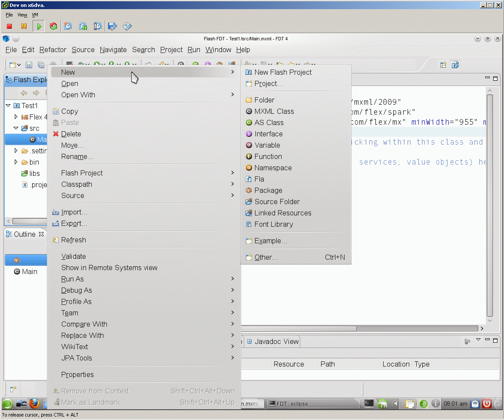Screen dimensions: 504x420
Task: Open the Team submenu
Action: pyautogui.click(x=144, y=313)
